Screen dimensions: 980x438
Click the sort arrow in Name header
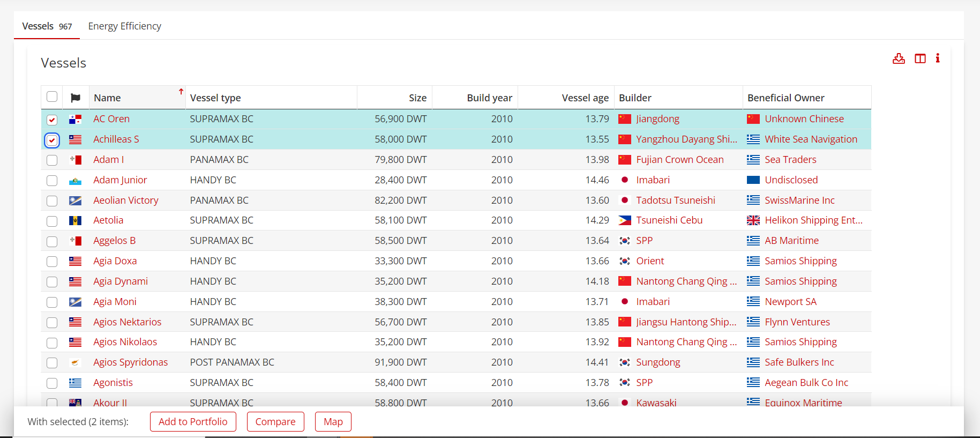click(x=181, y=92)
